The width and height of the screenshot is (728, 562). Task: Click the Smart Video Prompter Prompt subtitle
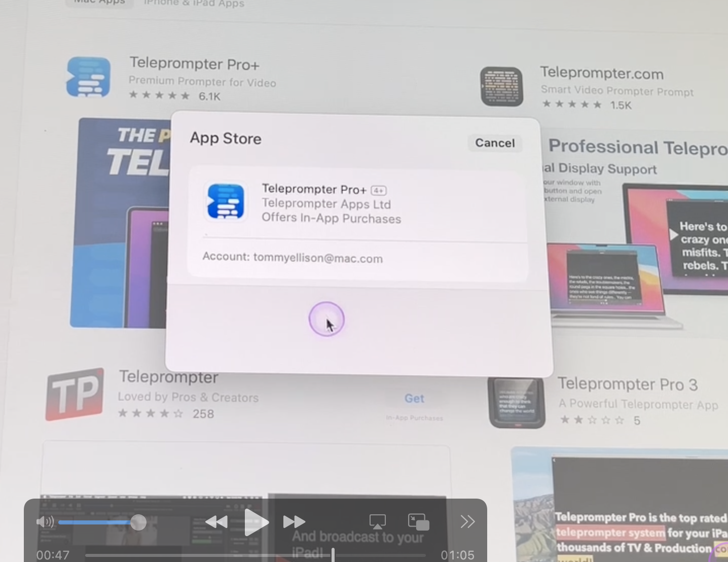617,91
